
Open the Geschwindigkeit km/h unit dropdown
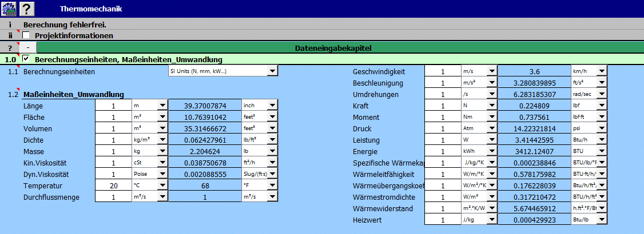pyautogui.click(x=601, y=71)
